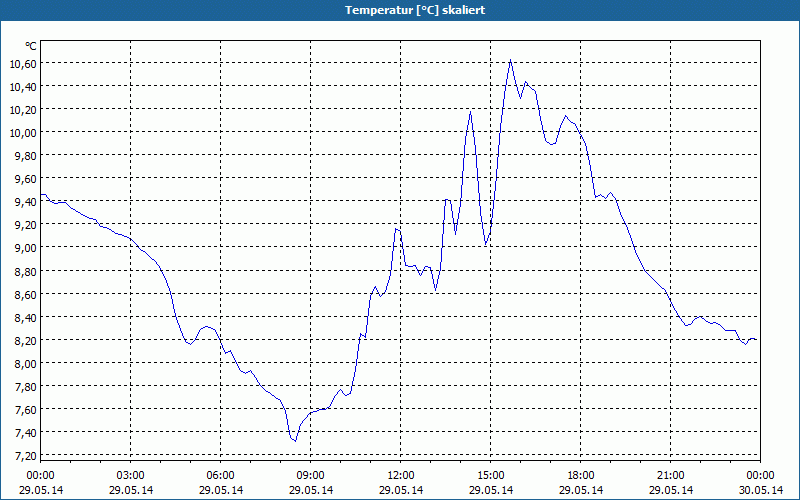Click the 06:00 time axis label
This screenshot has width=800, height=500.
point(221,475)
